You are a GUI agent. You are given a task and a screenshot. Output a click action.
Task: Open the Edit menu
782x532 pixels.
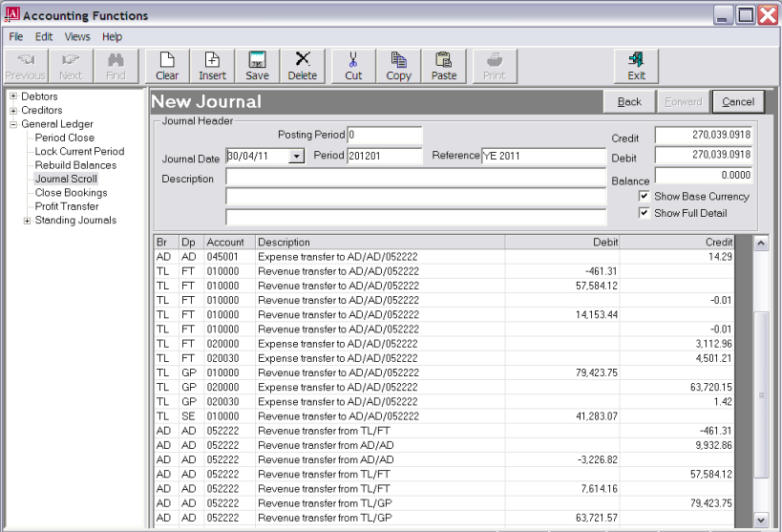44,37
